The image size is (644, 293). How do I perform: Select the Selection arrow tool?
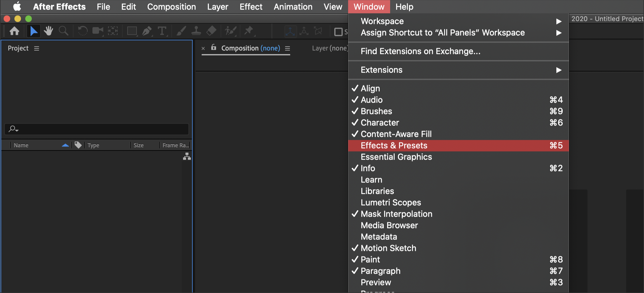click(34, 31)
